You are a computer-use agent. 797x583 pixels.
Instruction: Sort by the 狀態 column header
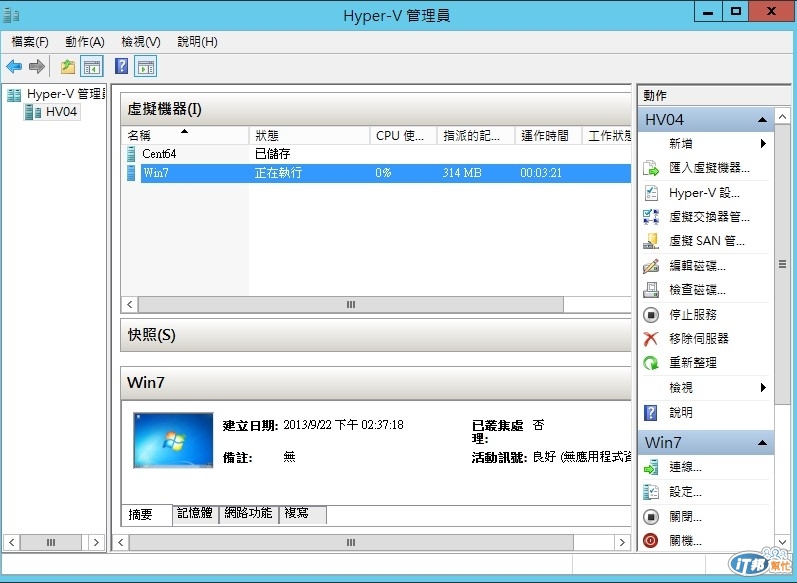point(309,135)
